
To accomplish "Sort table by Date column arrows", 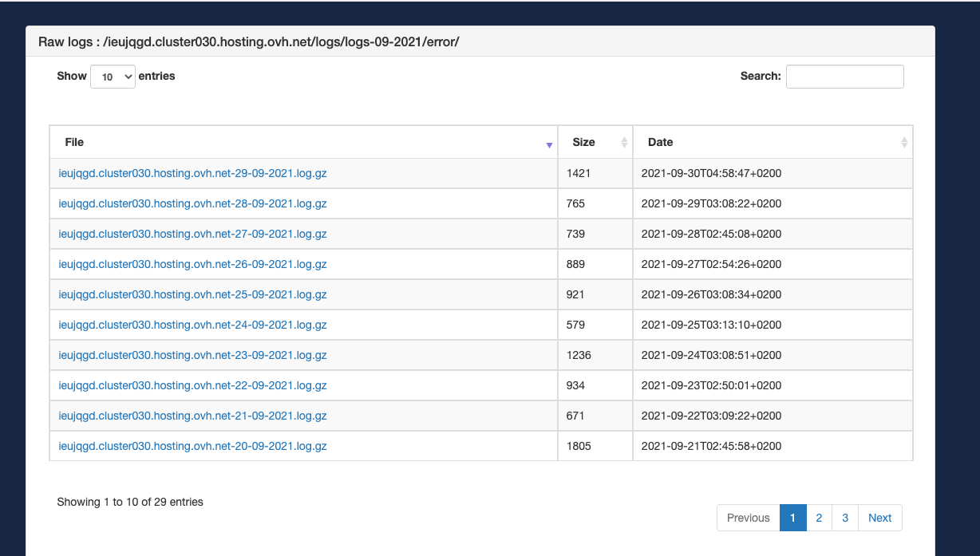I will pos(903,143).
